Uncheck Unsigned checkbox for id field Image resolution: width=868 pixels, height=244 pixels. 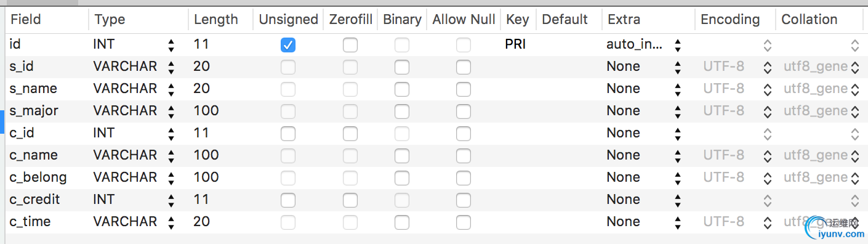[288, 44]
